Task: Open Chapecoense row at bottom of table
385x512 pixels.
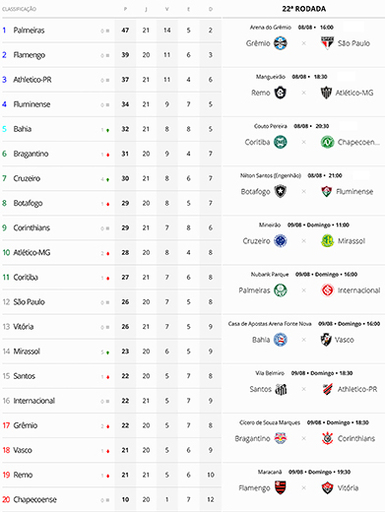Action: tap(111, 500)
